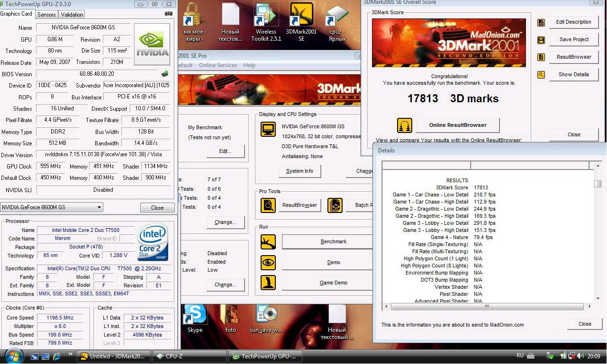Click the Benchmark run icon
The width and height of the screenshot is (607, 364).
tap(268, 241)
